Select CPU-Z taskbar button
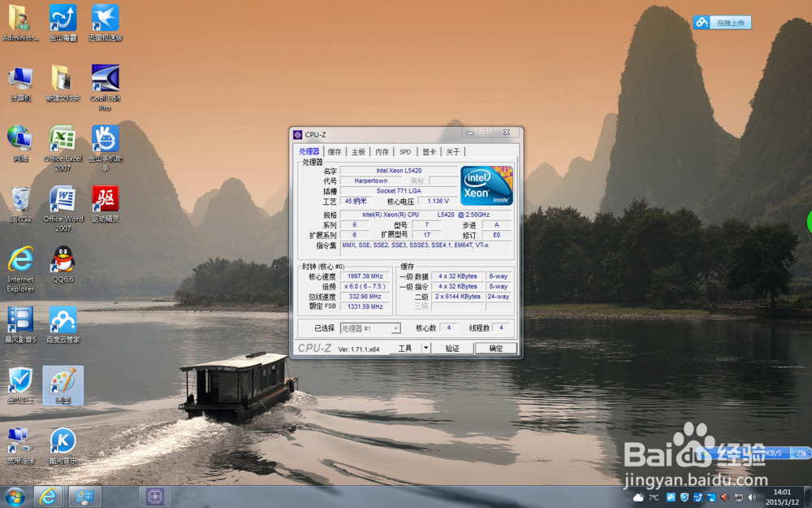Viewport: 812px width, 508px height. tap(155, 497)
